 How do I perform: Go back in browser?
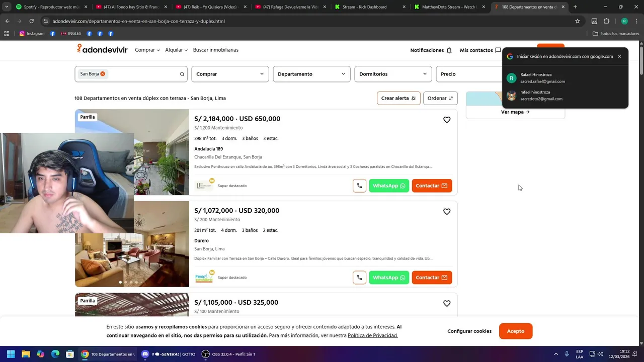[x=7, y=21]
